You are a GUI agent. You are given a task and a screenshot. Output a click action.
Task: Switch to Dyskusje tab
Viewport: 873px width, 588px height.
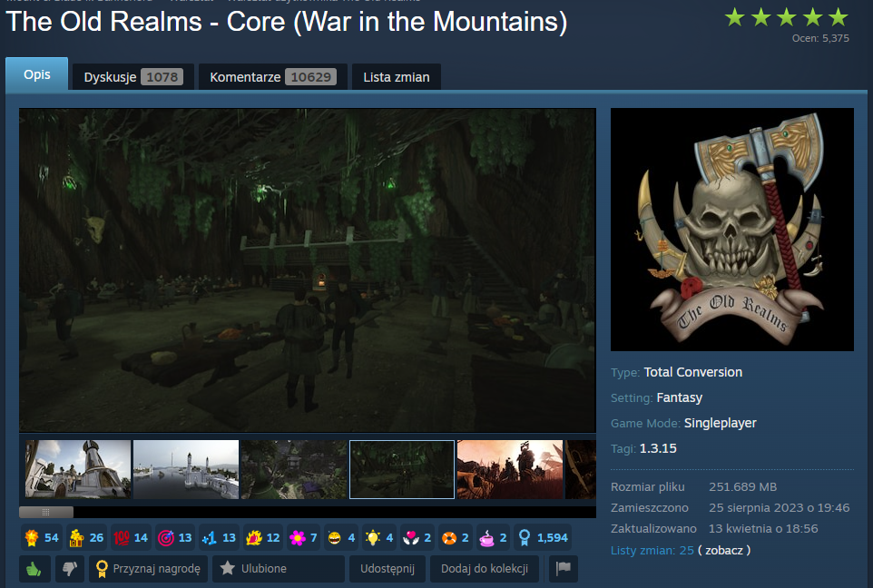coord(133,77)
